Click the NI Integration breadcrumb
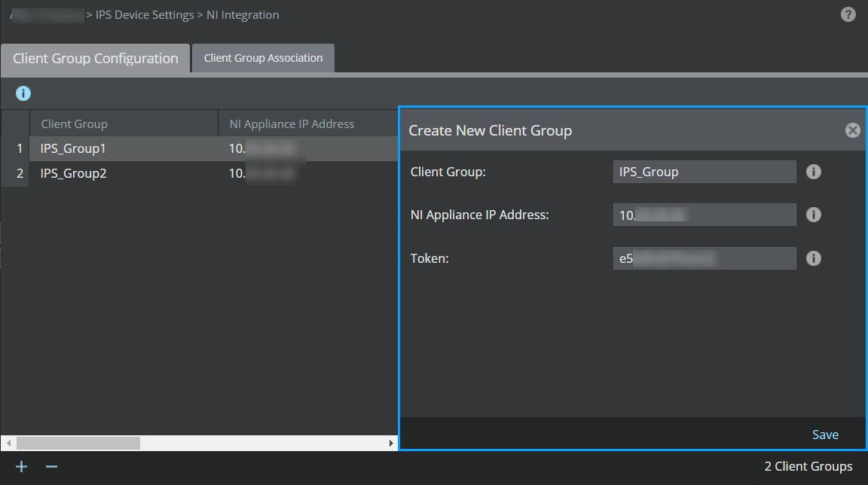 (243, 15)
